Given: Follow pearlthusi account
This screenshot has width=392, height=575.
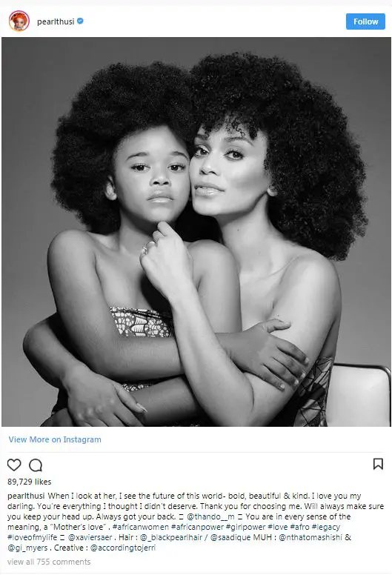Looking at the screenshot, I should pos(365,21).
